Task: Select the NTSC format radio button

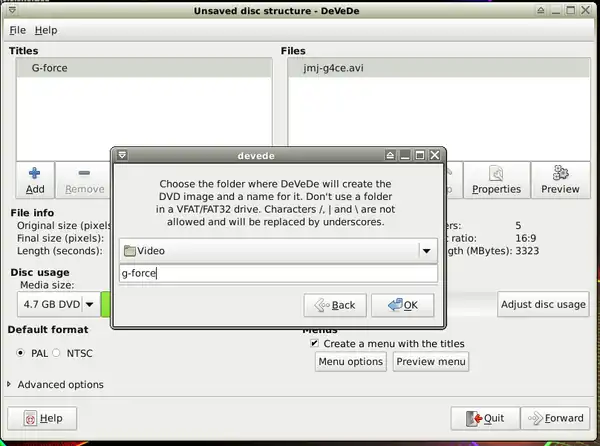Action: [56, 353]
